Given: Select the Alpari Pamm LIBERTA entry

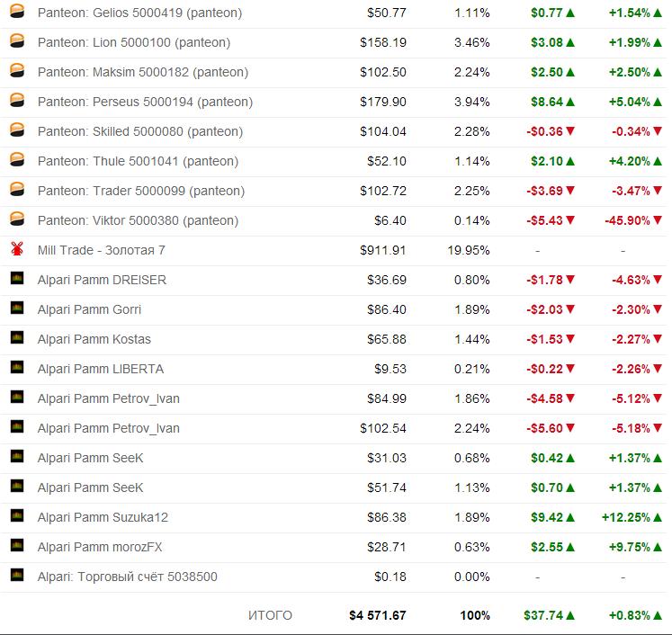Looking at the screenshot, I should click(x=100, y=369).
